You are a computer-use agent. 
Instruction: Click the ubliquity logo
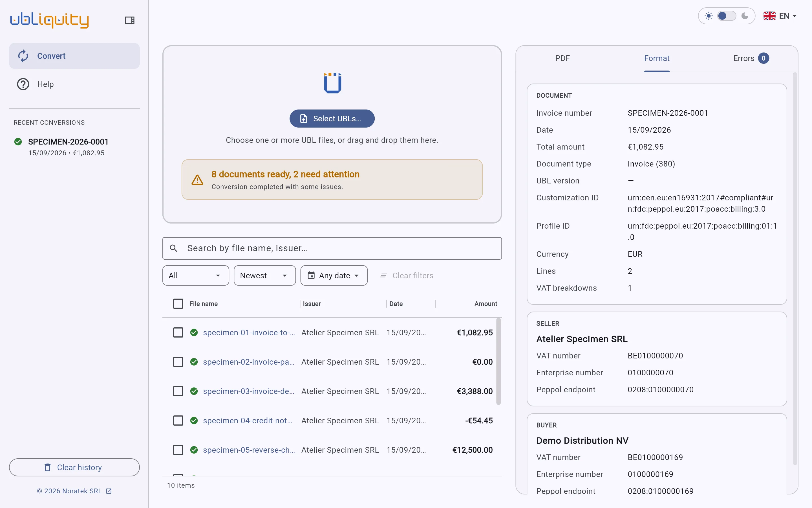(x=49, y=20)
